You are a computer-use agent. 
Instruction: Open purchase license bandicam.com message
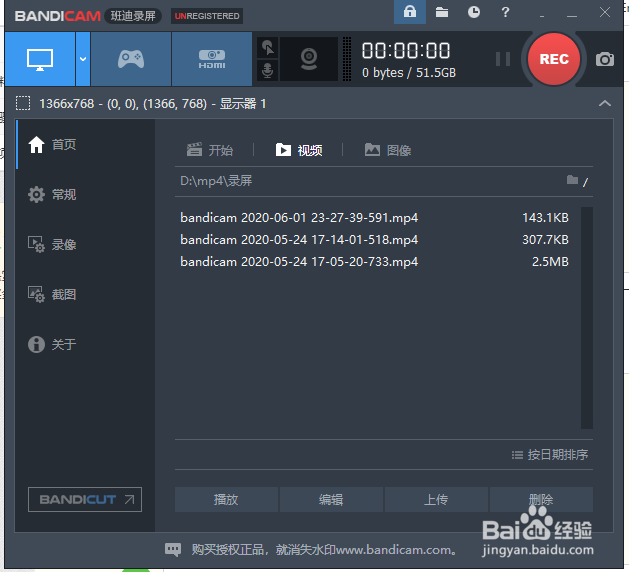click(324, 550)
